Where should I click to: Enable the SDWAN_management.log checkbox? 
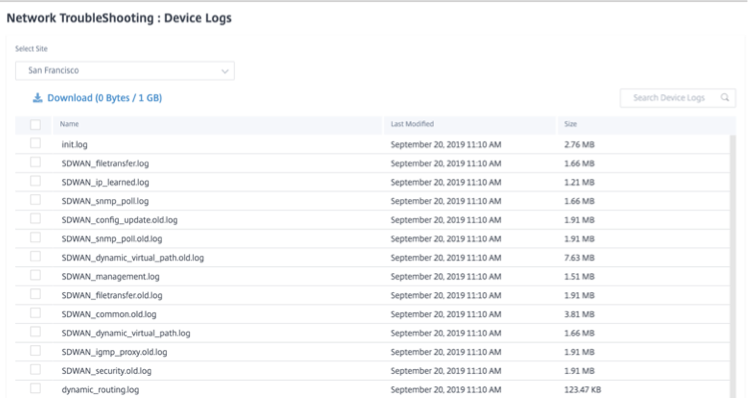click(x=35, y=275)
